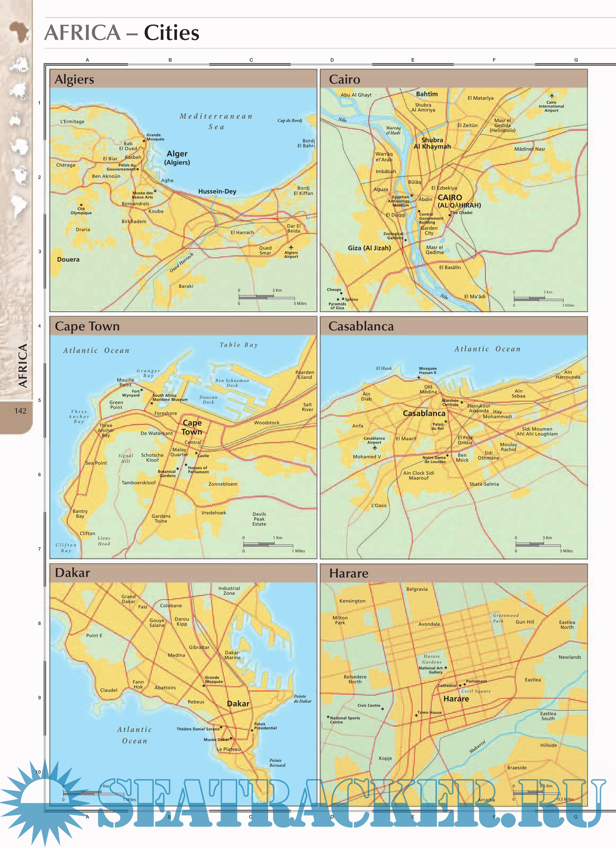Click the Cairo International Airport plane symbol
Viewport: 616px width, 848px height.
[552, 96]
